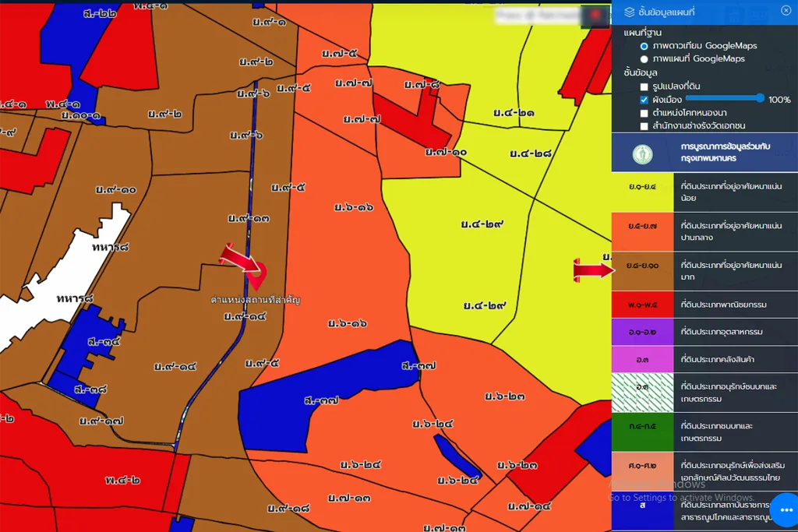Click legend text ที่ดินประเภทคลังสินค้า
798x532 pixels.
tap(717, 360)
